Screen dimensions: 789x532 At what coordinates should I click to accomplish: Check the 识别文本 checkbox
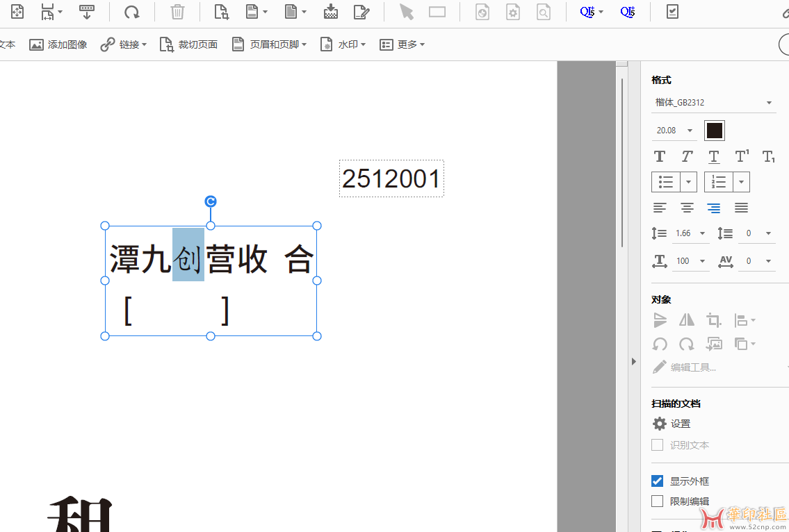(658, 445)
